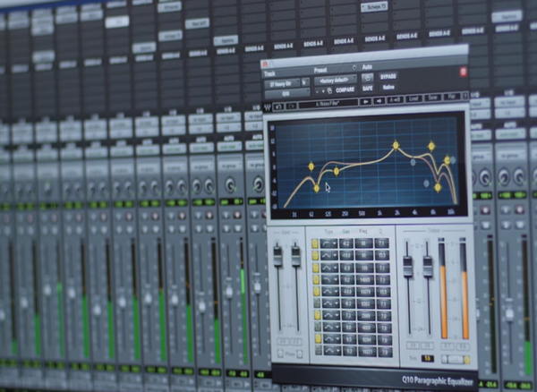Toggle left channel Phase invert button
Image resolution: width=537 pixels, height=392 pixels.
click(280, 354)
